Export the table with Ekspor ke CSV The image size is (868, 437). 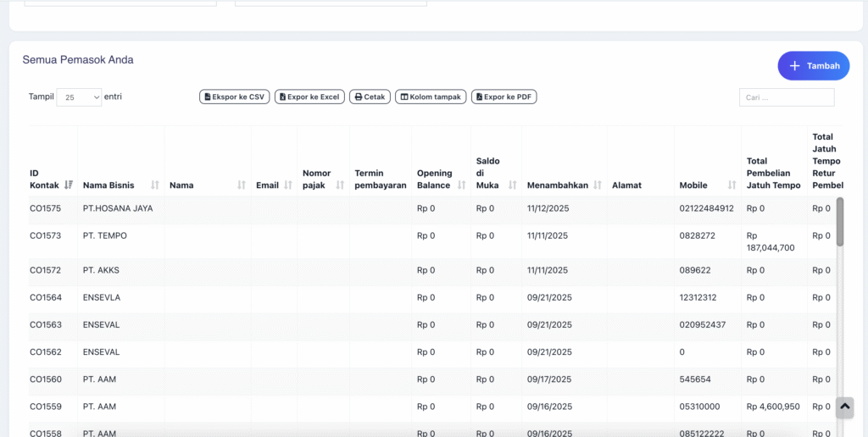(234, 97)
